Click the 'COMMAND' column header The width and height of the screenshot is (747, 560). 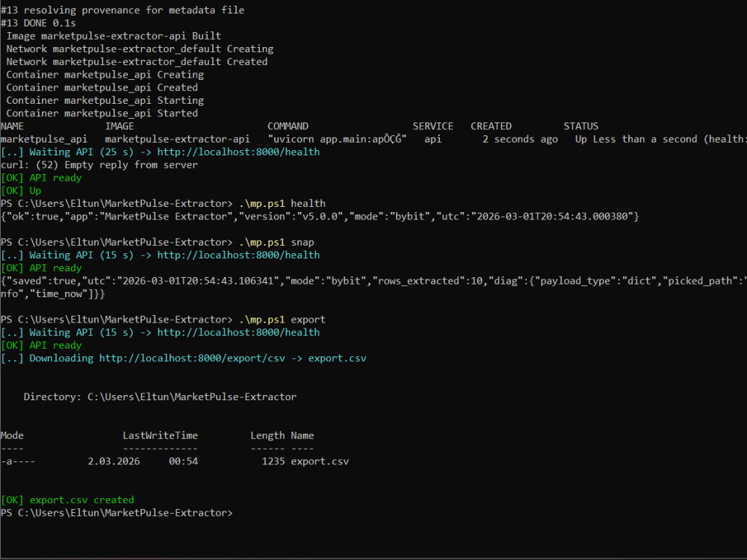point(288,126)
